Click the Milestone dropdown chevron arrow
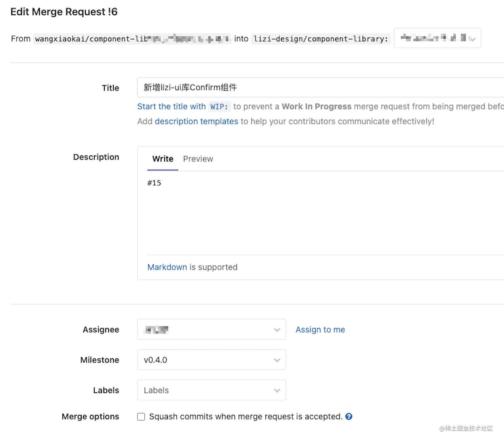This screenshot has width=504, height=443. point(277,360)
